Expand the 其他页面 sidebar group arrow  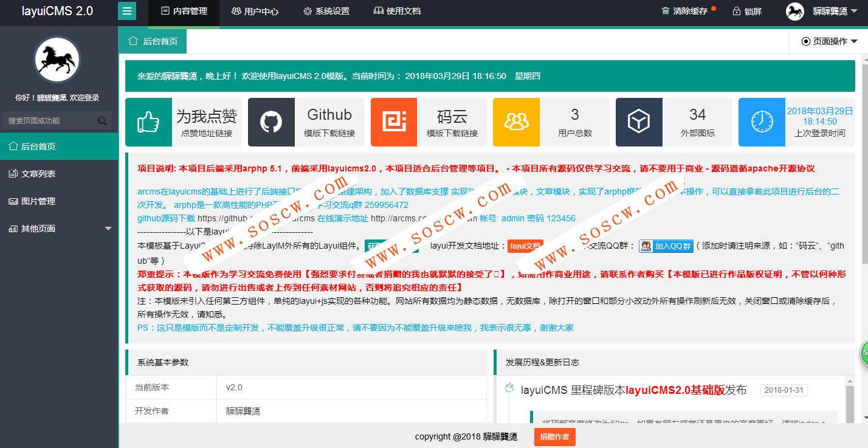click(x=108, y=229)
